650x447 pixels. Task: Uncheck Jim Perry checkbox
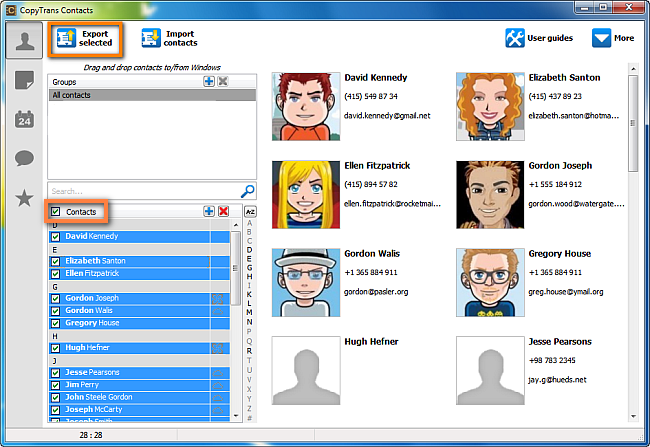[55, 385]
